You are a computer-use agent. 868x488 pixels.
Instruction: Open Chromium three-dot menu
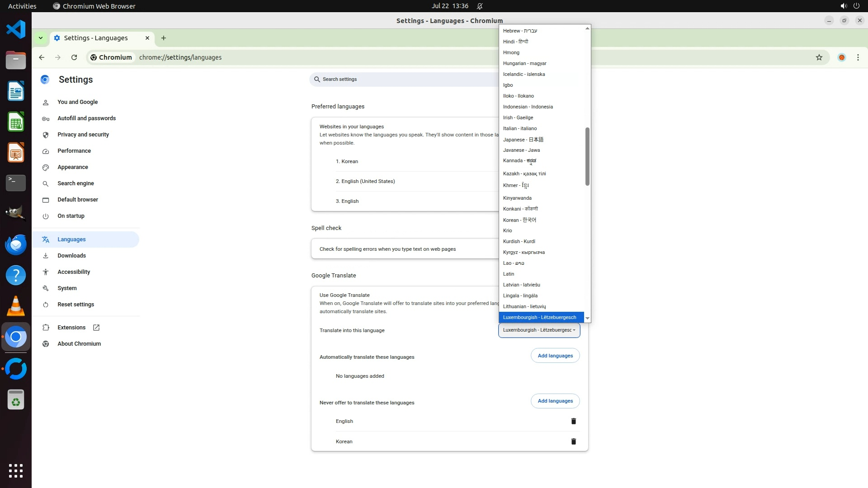coord(858,57)
